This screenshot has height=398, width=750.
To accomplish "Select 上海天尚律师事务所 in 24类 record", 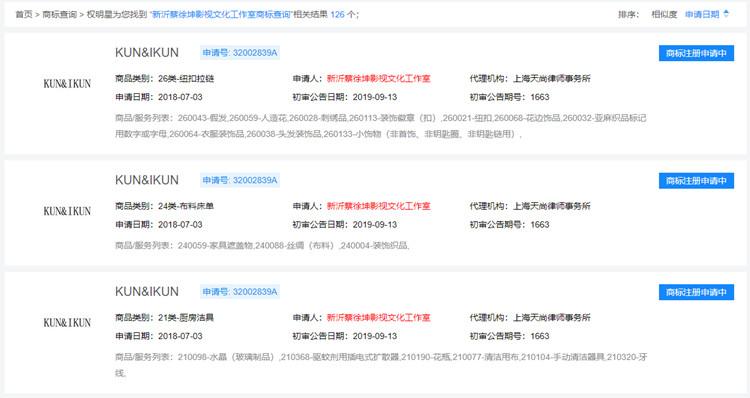I will 551,206.
